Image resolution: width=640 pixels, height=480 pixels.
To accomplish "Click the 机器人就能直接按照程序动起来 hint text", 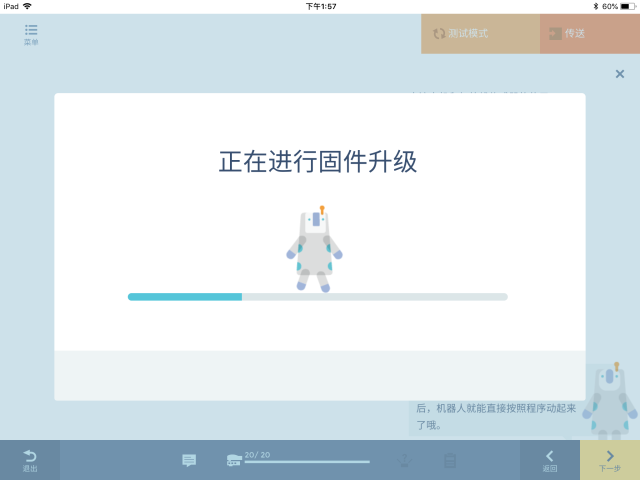I will tap(506, 408).
